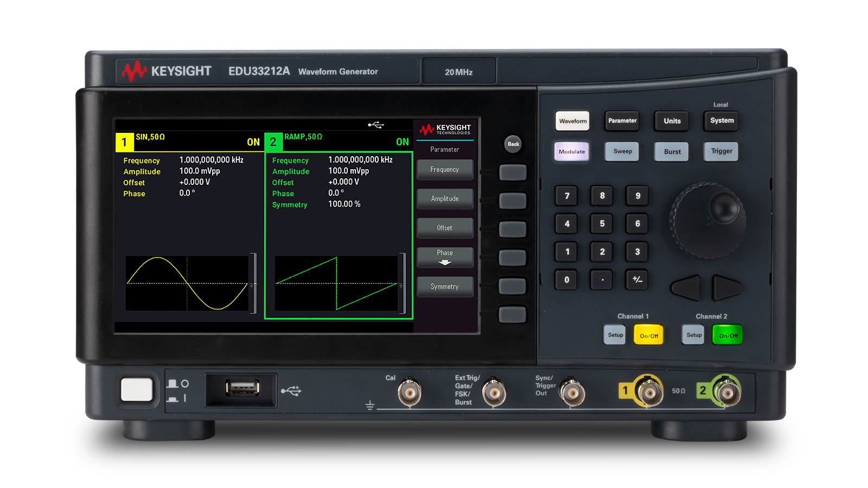The image size is (868, 488).
Task: Click channel 1 sine waveform preview
Action: click(x=187, y=283)
